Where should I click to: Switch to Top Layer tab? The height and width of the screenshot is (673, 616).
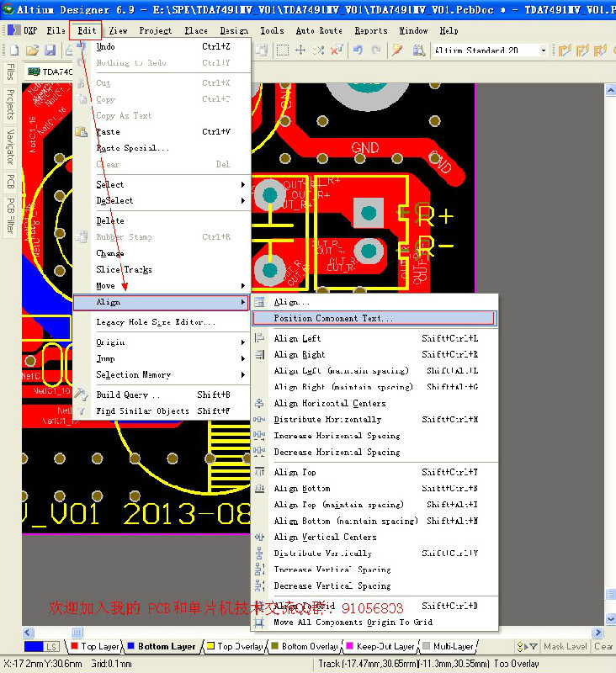tap(95, 646)
